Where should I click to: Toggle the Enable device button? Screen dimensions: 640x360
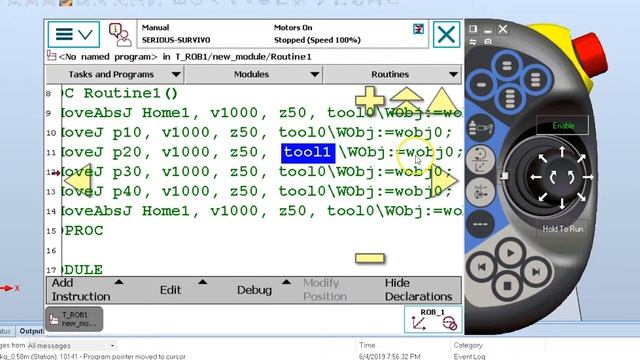click(x=562, y=125)
